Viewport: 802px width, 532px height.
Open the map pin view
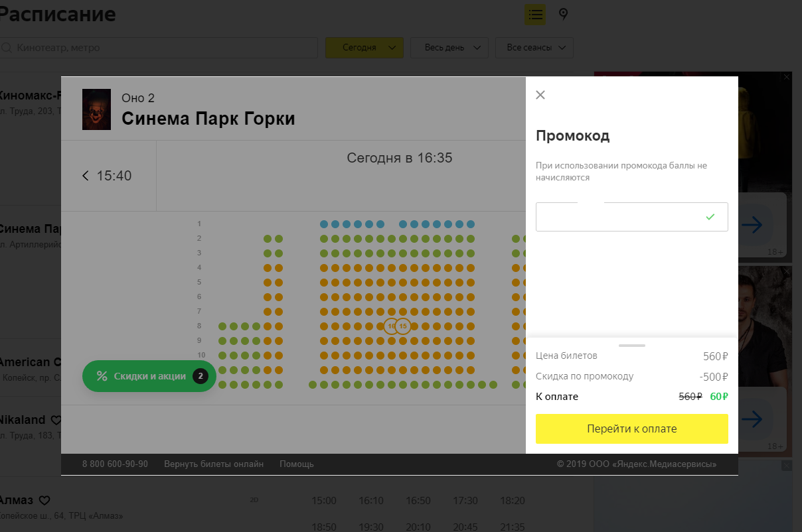click(x=564, y=14)
